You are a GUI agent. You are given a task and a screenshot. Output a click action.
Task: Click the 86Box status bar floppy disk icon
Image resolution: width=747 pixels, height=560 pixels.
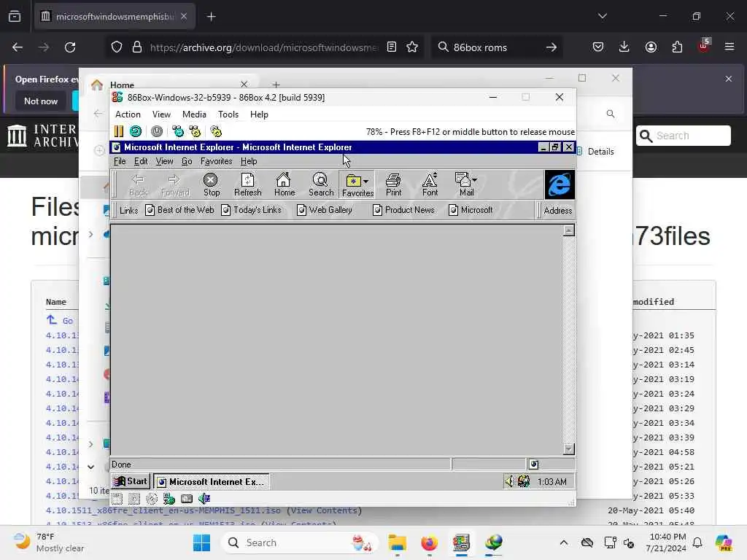[117, 499]
